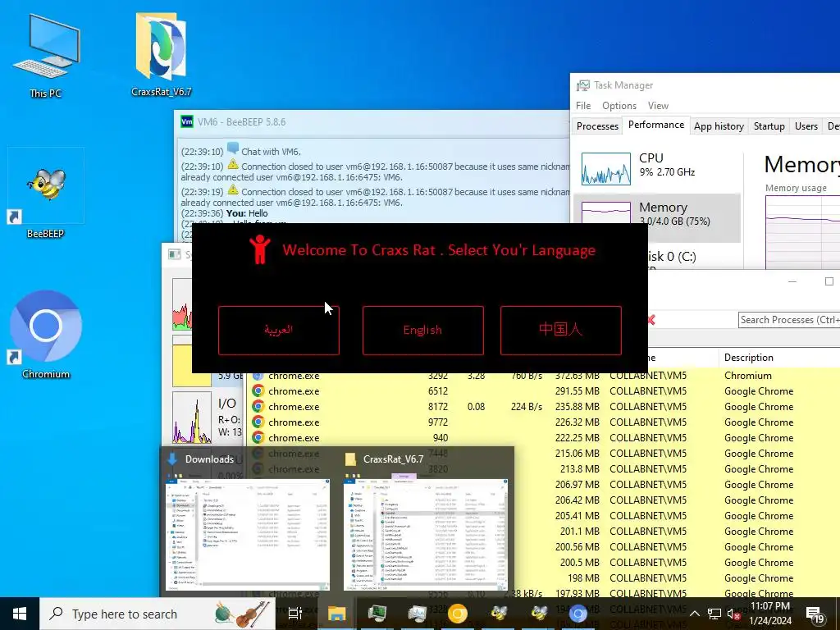
Task: Select CPU graph item in Task Manager sidebar
Action: pyautogui.click(x=657, y=168)
